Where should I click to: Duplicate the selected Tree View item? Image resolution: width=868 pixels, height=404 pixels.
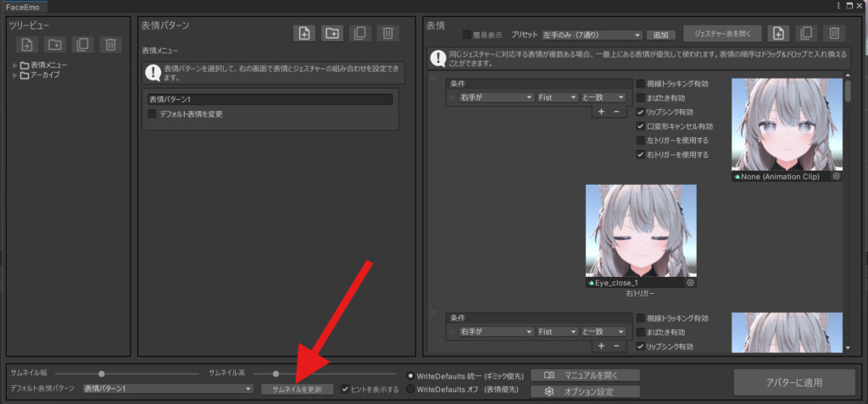[x=83, y=44]
